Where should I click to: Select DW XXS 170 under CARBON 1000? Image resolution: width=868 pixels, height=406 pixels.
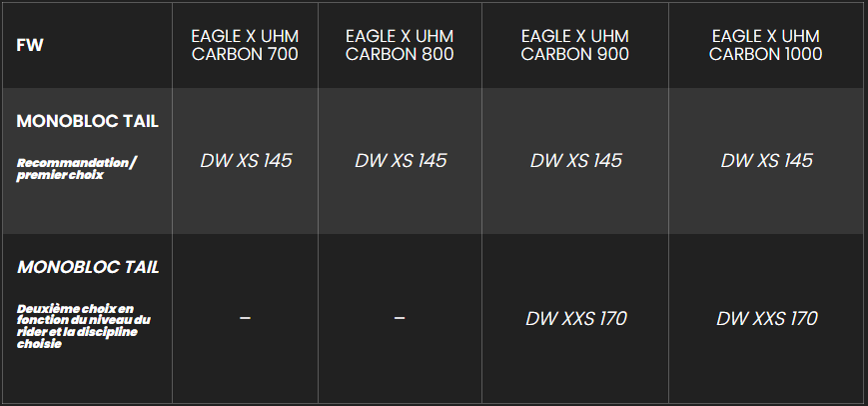[766, 319]
